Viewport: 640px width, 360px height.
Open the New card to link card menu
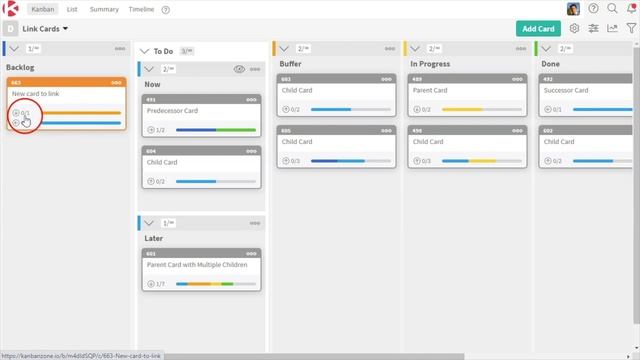click(x=116, y=82)
